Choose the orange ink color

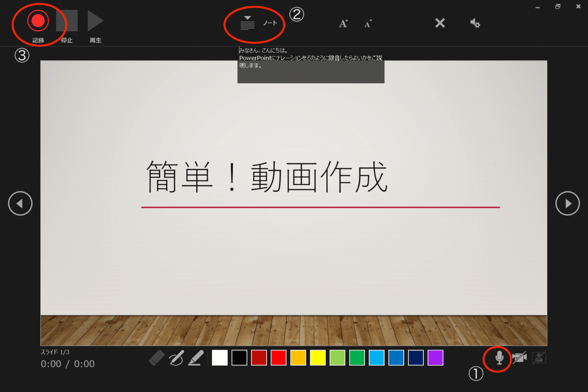[298, 358]
